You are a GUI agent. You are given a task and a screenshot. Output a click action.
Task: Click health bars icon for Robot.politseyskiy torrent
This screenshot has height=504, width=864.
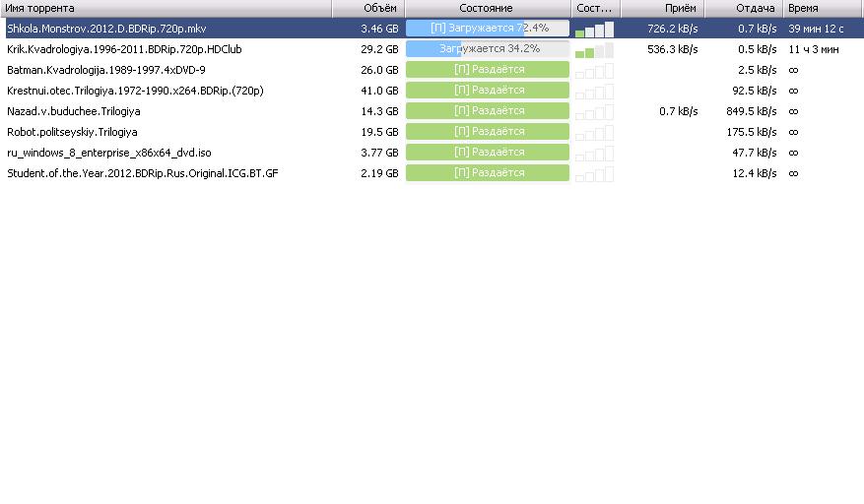594,133
